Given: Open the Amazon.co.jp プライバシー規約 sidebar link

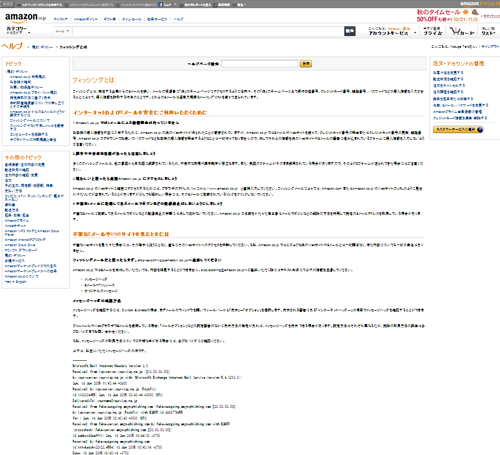Looking at the screenshot, I should [33, 92].
